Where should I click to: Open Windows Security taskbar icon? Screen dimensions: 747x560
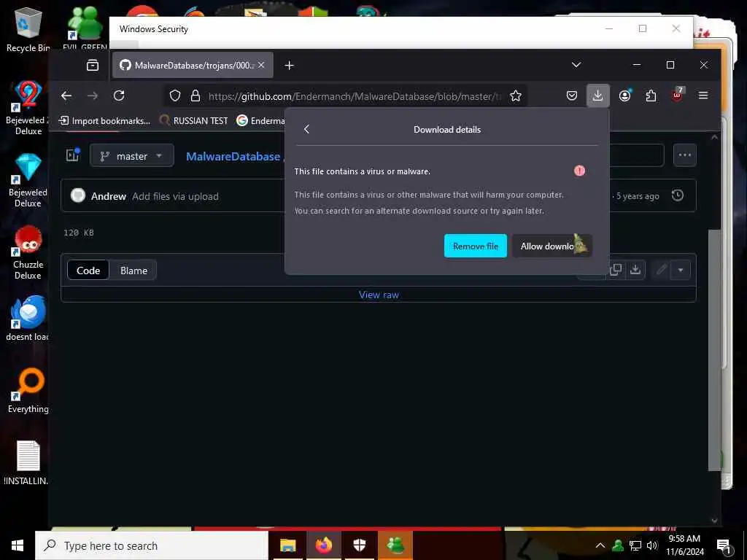pyautogui.click(x=360, y=545)
